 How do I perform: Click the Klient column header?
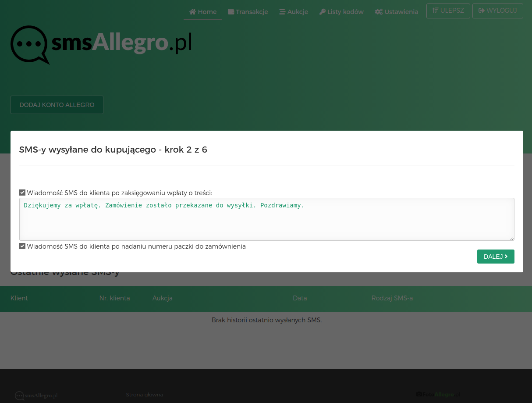pyautogui.click(x=19, y=298)
